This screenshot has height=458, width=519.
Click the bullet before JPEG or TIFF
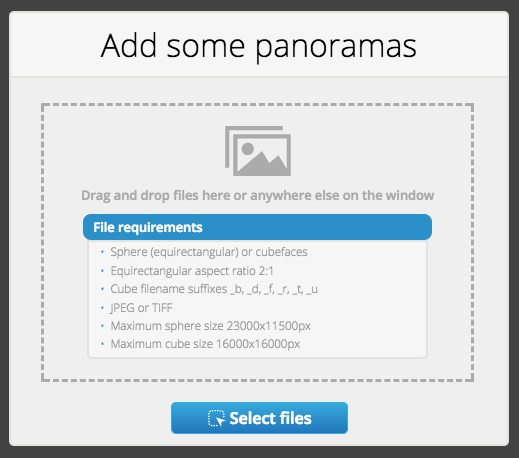pyautogui.click(x=102, y=308)
